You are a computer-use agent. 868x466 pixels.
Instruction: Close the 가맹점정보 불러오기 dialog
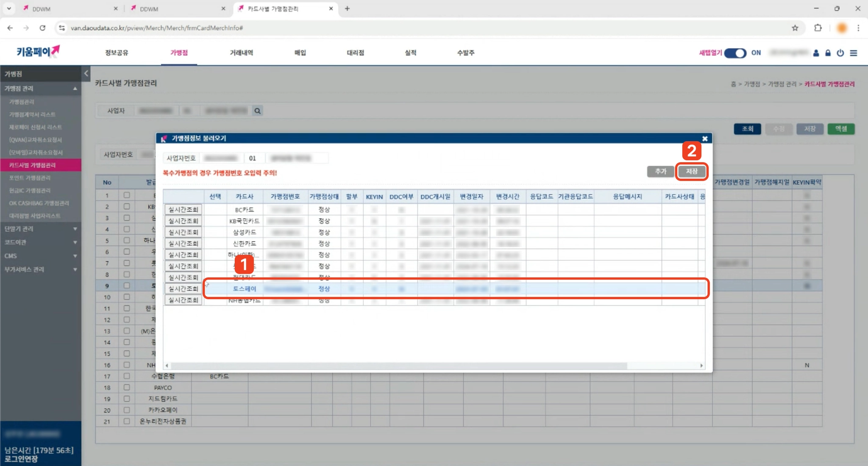pyautogui.click(x=704, y=139)
